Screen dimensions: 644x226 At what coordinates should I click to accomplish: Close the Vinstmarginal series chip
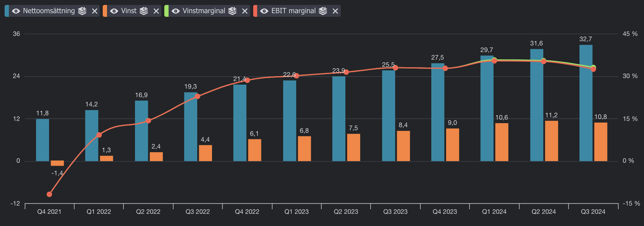pos(245,11)
